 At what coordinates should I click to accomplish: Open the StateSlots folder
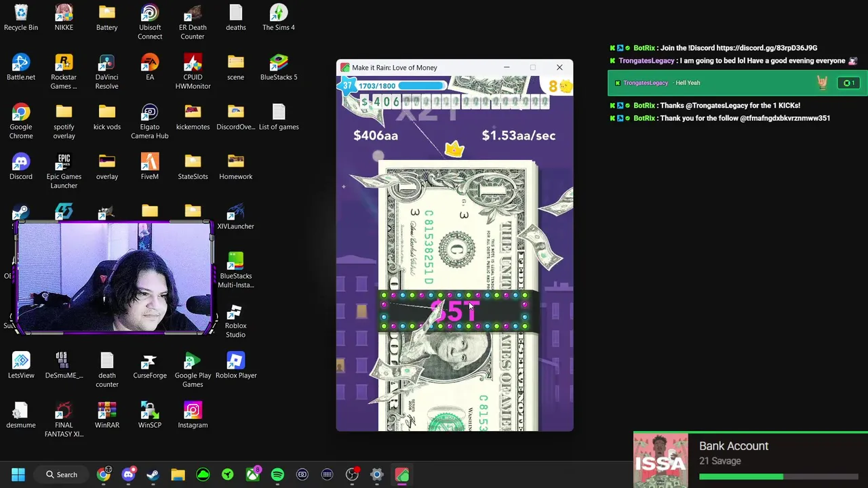coord(193,167)
